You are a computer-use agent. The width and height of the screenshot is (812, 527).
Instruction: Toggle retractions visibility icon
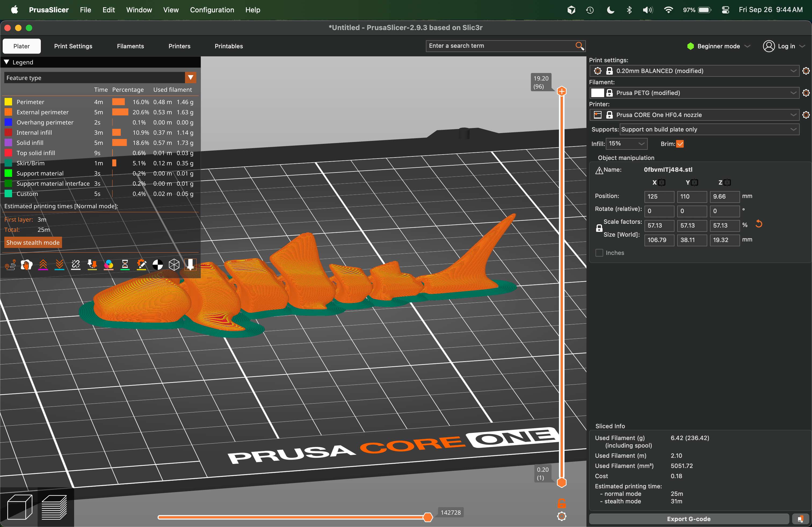pos(43,265)
